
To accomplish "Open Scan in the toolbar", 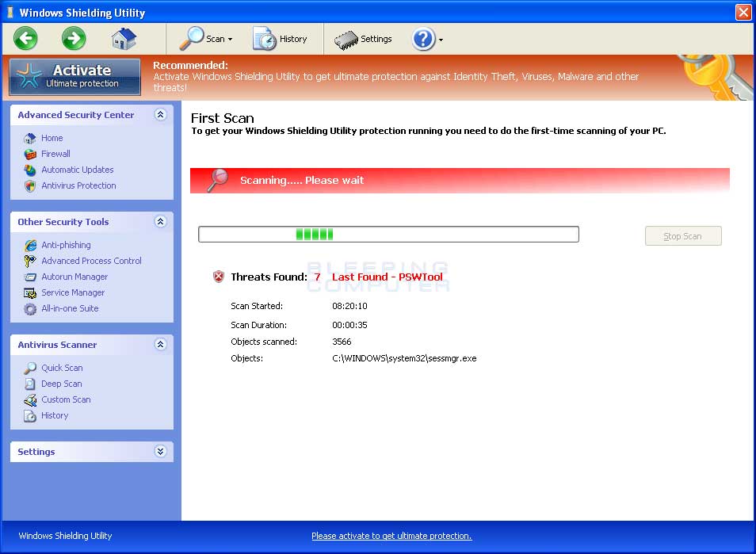I will coord(206,39).
